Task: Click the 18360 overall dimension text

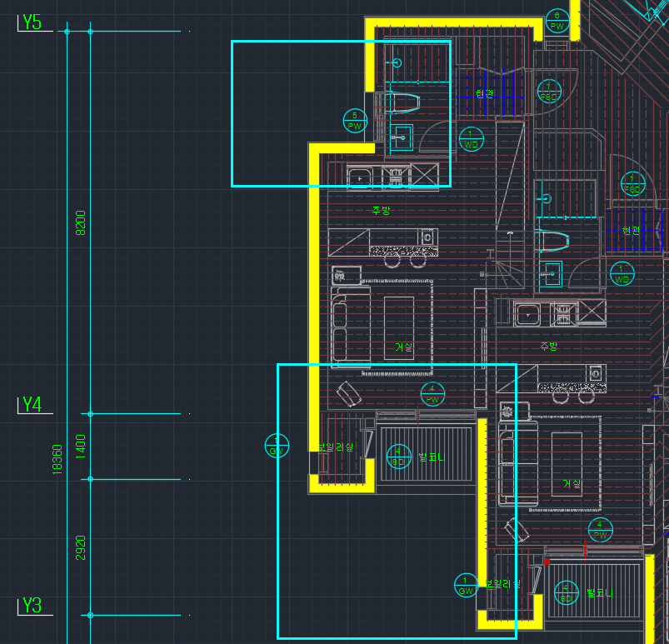Action: point(57,458)
